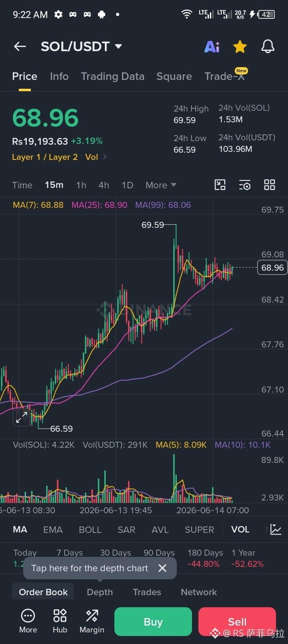Viewport: 288px width, 644px height.
Task: Enable the EMA indicator
Action: click(53, 530)
